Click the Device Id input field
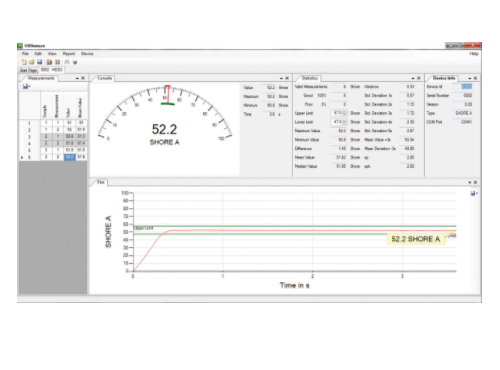The width and height of the screenshot is (500, 370). pos(462,87)
